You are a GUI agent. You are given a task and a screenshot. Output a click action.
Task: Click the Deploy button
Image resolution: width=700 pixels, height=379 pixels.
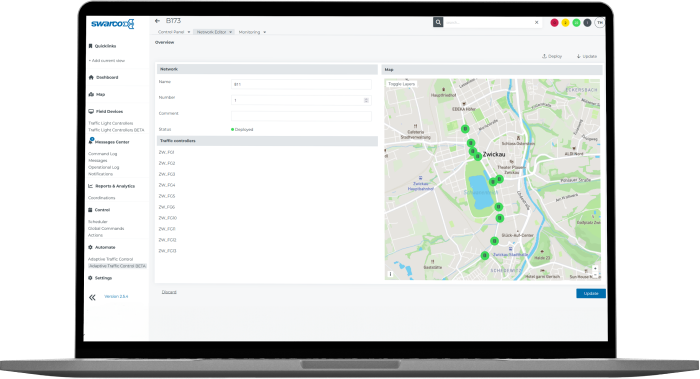pos(552,56)
